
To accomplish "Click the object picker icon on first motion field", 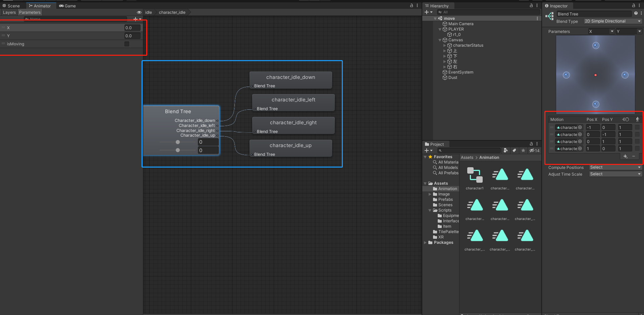I will click(580, 127).
